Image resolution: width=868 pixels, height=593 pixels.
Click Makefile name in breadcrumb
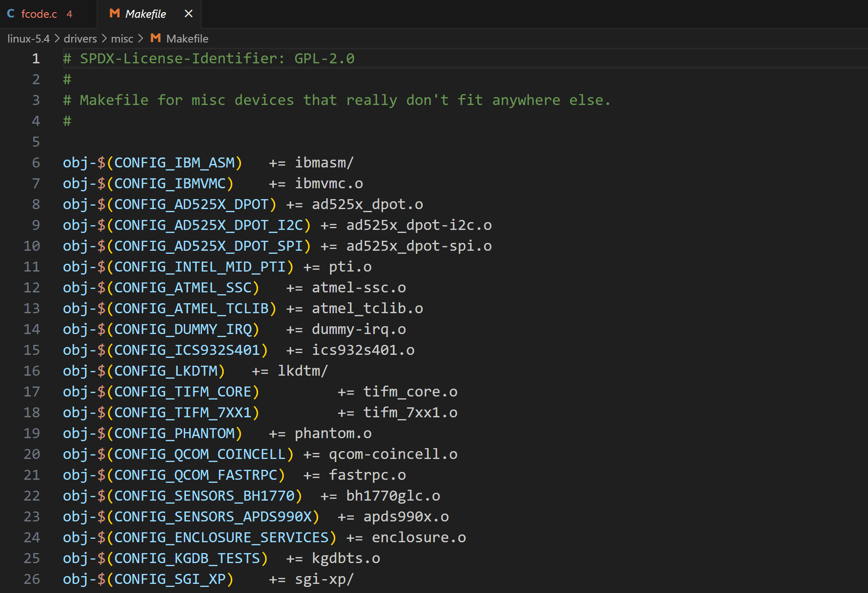point(187,39)
